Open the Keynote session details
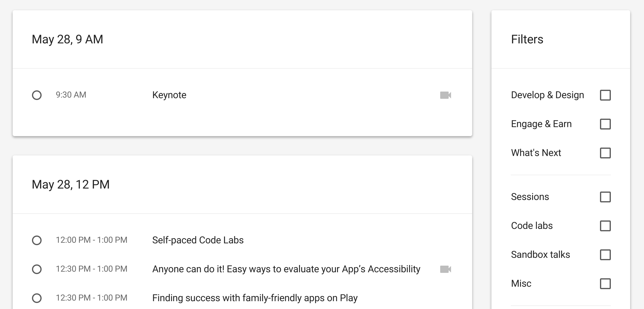644x309 pixels. (x=169, y=95)
